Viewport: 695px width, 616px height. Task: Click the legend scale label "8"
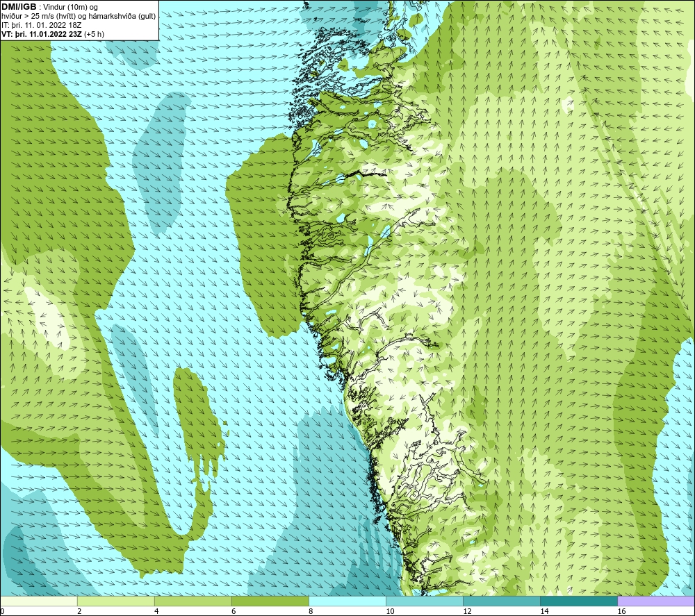point(311,611)
